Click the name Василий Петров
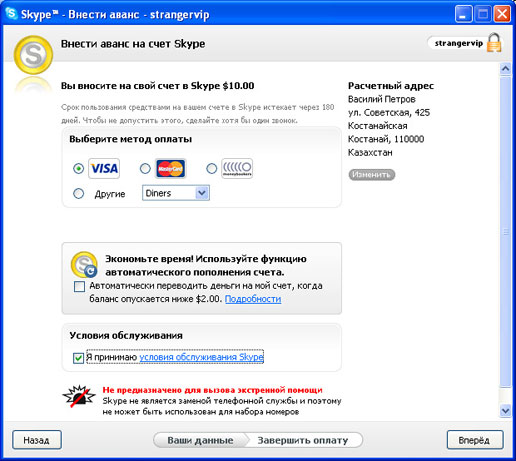 pyautogui.click(x=382, y=99)
